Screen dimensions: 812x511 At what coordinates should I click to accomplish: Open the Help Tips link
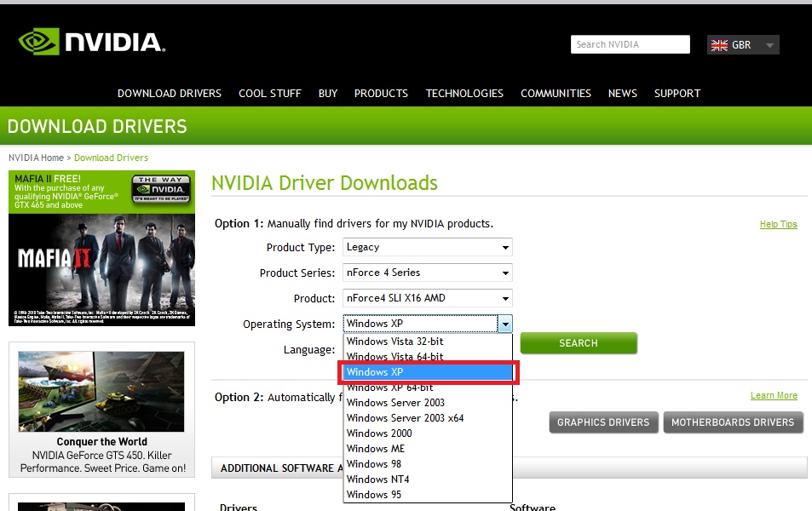(778, 224)
